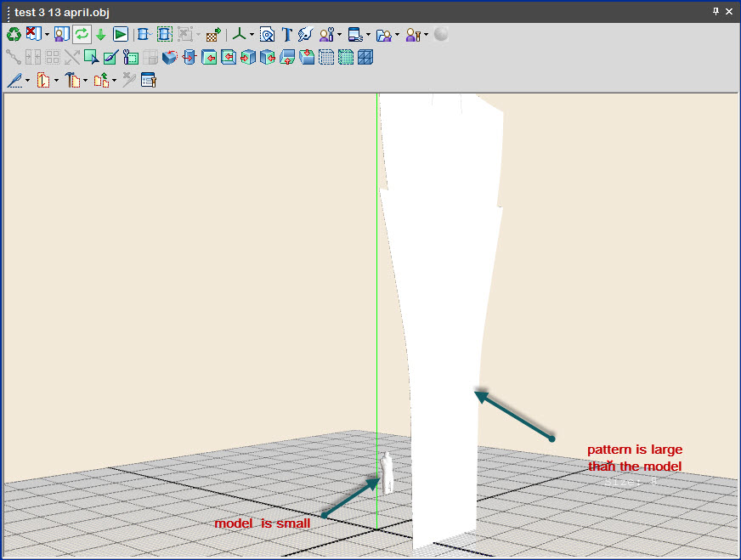Image resolution: width=741 pixels, height=560 pixels.
Task: Click the 'test 3 13 april.obj' panel title
Action: pos(61,12)
